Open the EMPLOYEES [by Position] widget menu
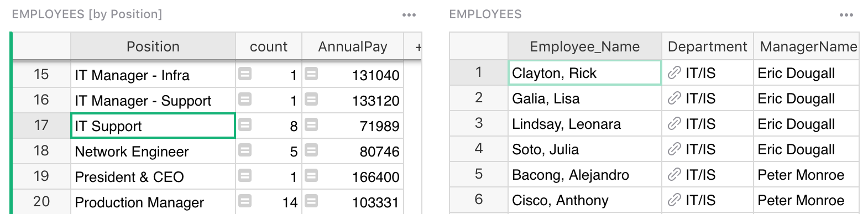 click(x=409, y=15)
